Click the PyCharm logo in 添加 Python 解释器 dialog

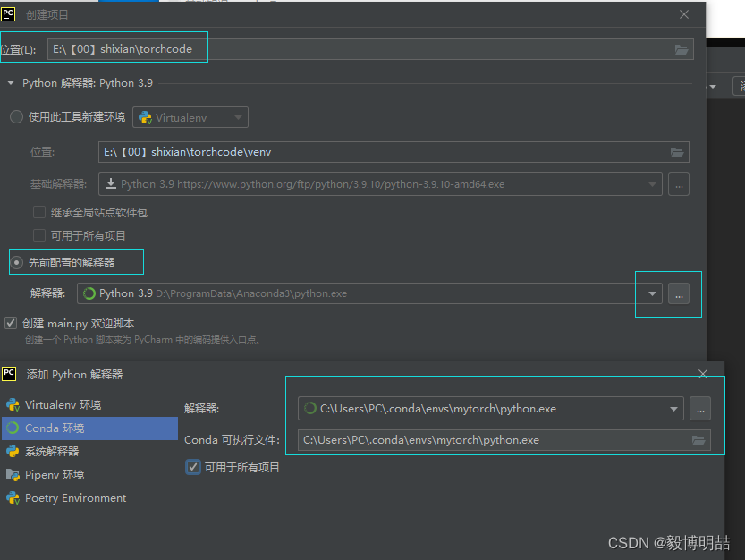coord(9,374)
